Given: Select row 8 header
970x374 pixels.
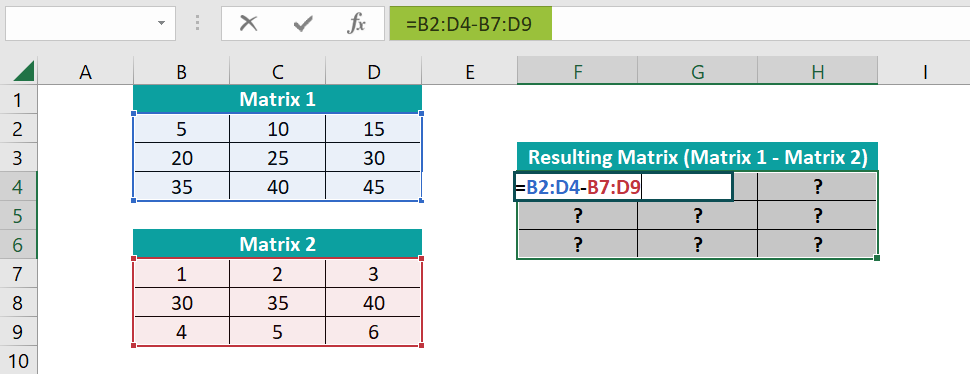Looking at the screenshot, I should click(x=19, y=303).
